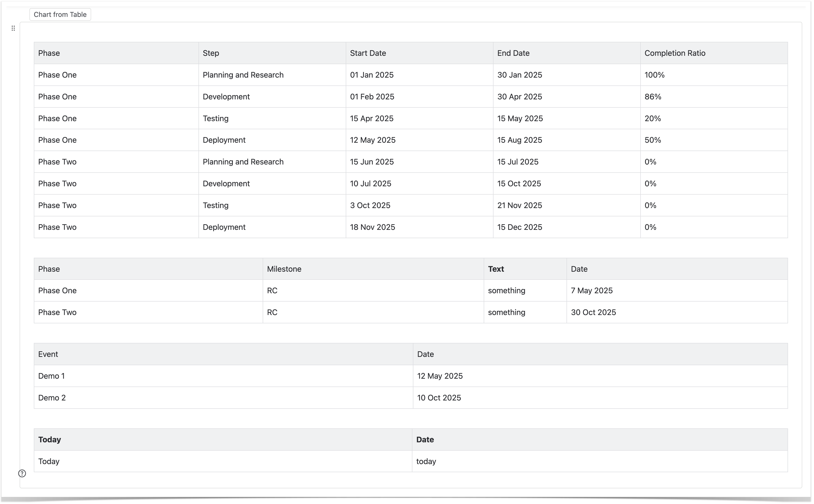814x504 pixels.
Task: Select the 7 May 2025 milestone date
Action: pyautogui.click(x=592, y=291)
